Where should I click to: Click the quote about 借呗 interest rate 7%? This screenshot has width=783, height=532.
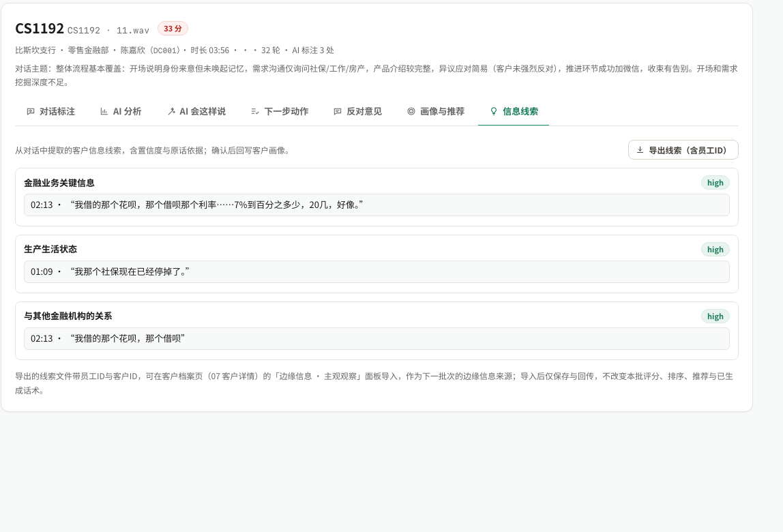click(x=376, y=205)
